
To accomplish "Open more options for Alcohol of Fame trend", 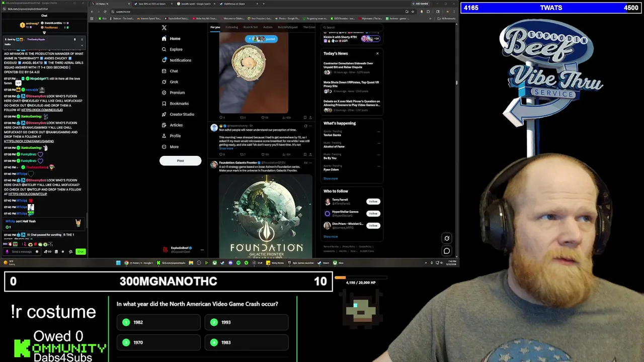I will (x=378, y=144).
